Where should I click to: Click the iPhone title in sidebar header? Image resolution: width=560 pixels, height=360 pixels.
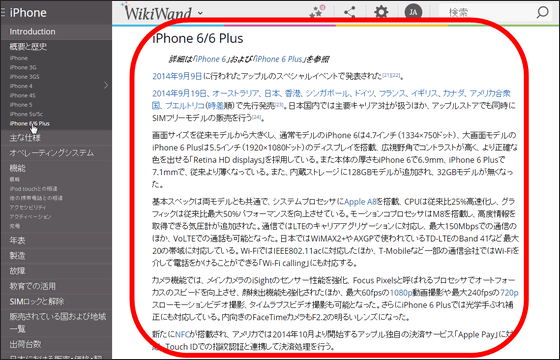(x=28, y=12)
